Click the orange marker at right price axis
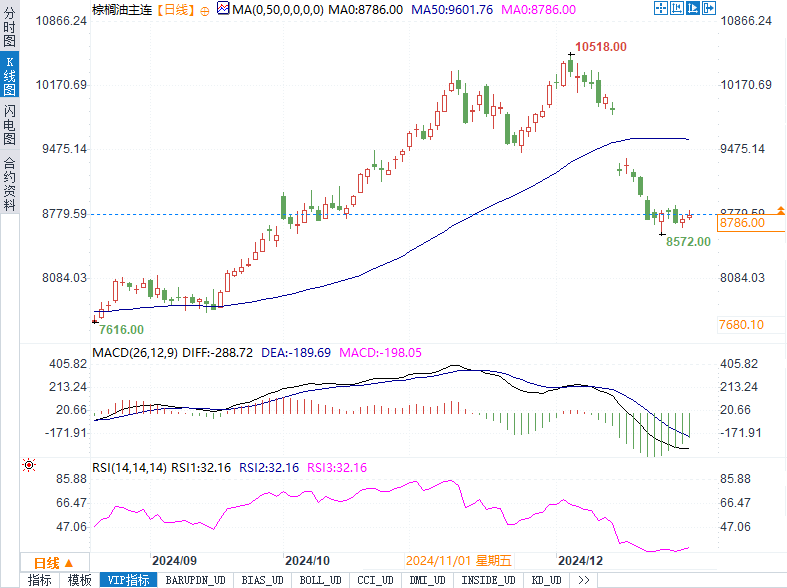This screenshot has height=588, width=787. click(781, 210)
